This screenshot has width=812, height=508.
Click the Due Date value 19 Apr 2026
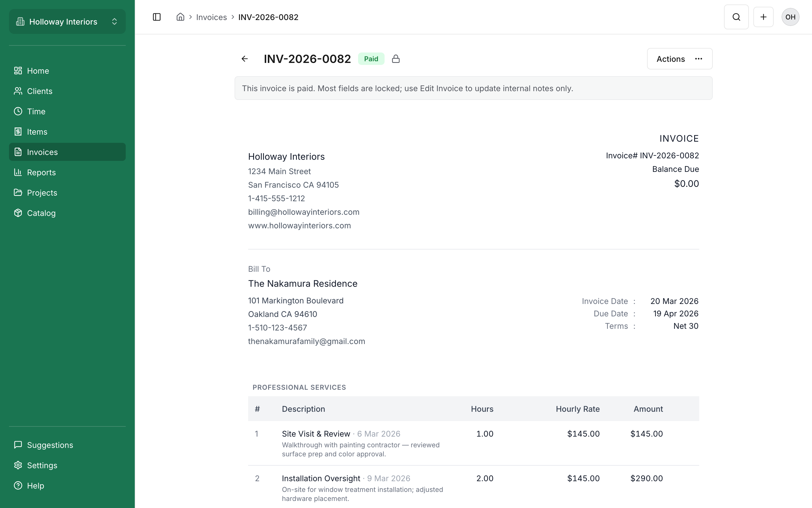pyautogui.click(x=676, y=314)
